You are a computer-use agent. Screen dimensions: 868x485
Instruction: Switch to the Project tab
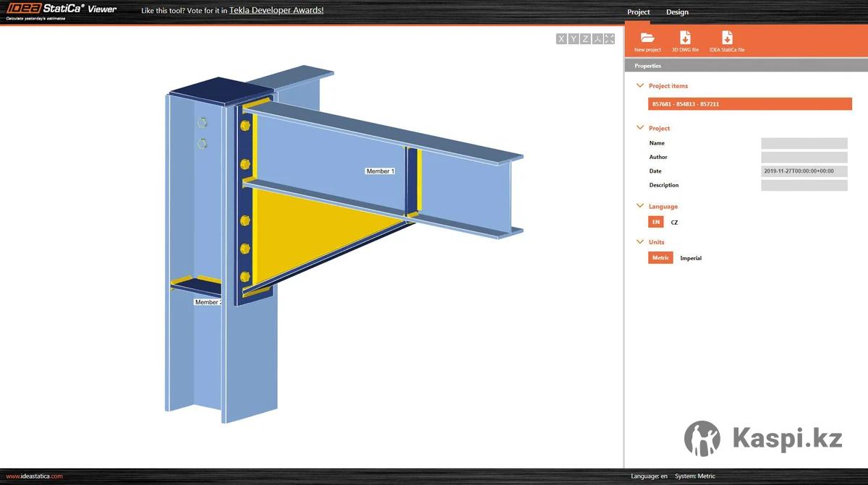click(638, 12)
